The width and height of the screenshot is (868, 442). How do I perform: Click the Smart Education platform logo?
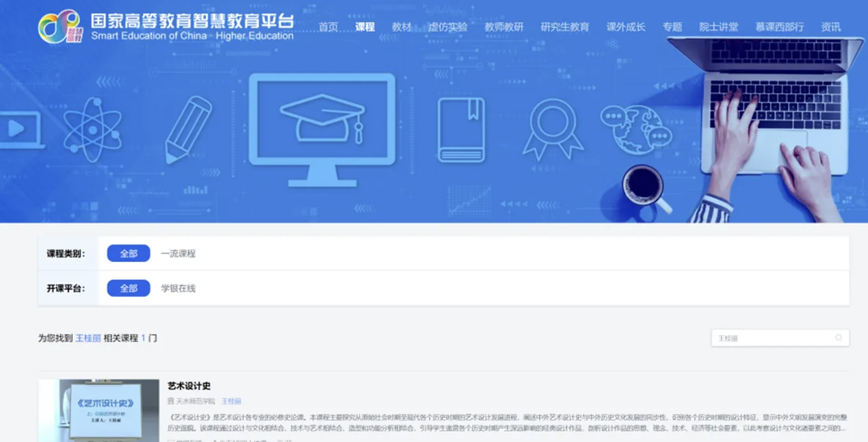coord(60,27)
